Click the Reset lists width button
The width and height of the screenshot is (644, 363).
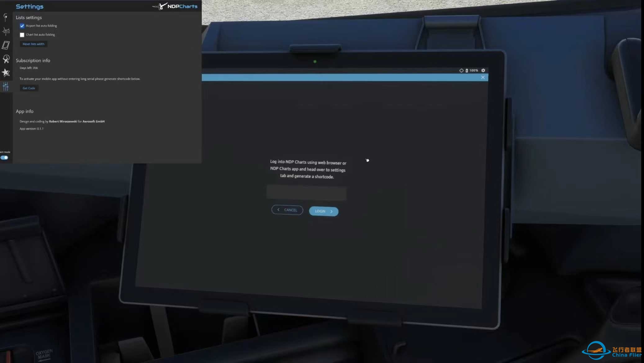point(33,44)
